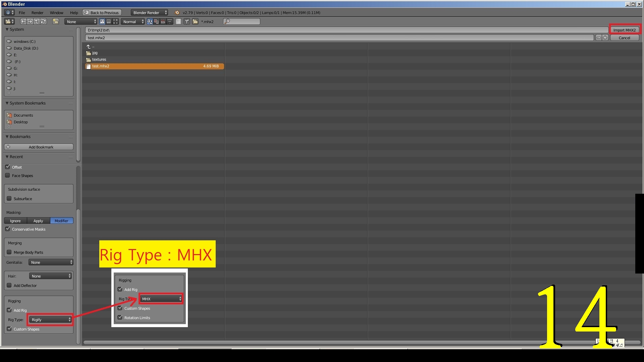
Task: Sort files by modification date
Action: tap(163, 21)
